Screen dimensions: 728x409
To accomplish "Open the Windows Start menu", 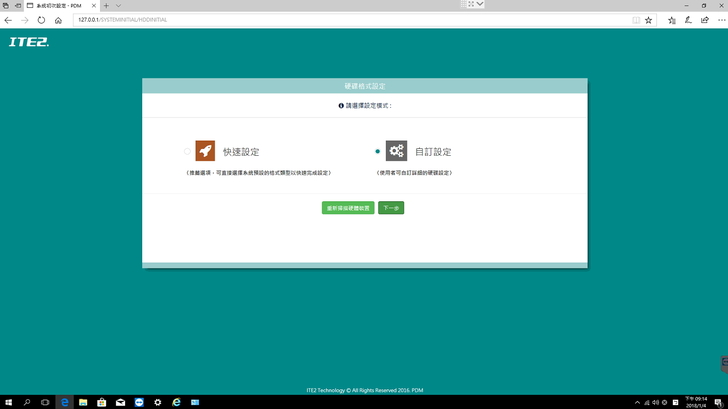I will click(8, 401).
